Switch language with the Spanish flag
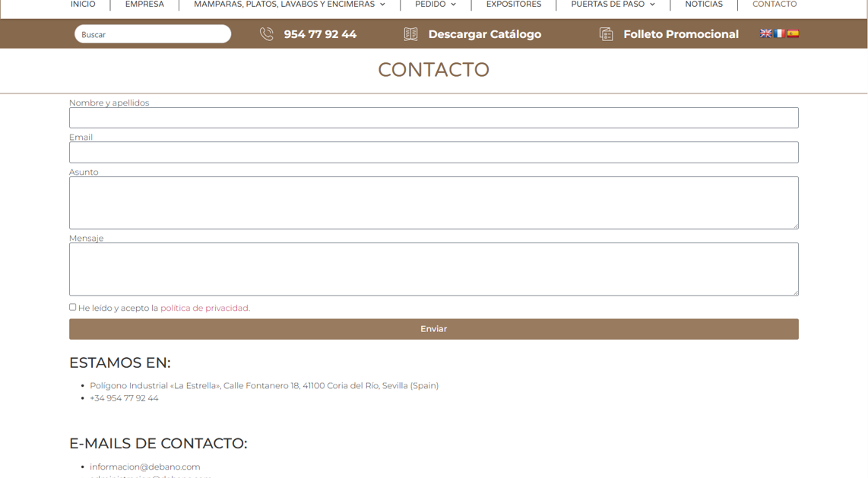The width and height of the screenshot is (868, 478). click(793, 33)
